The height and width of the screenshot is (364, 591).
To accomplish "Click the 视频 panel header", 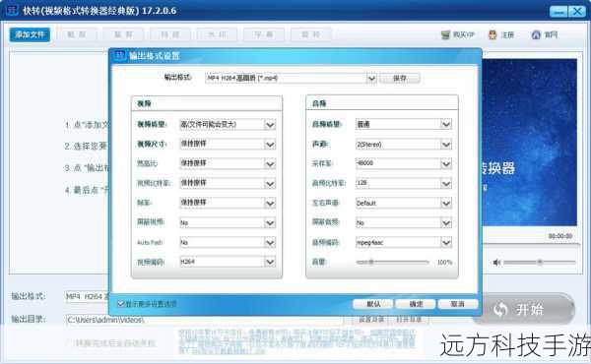I will tap(207, 103).
